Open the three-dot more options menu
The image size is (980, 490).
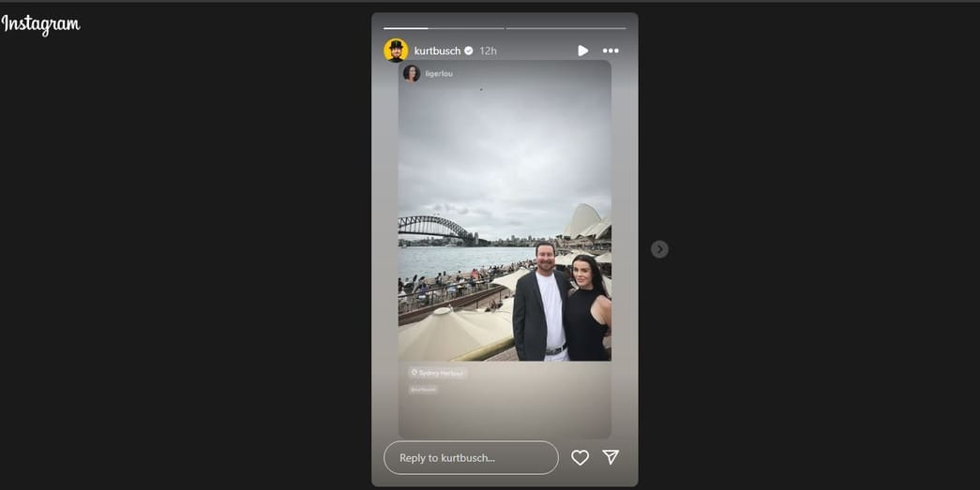pos(611,51)
